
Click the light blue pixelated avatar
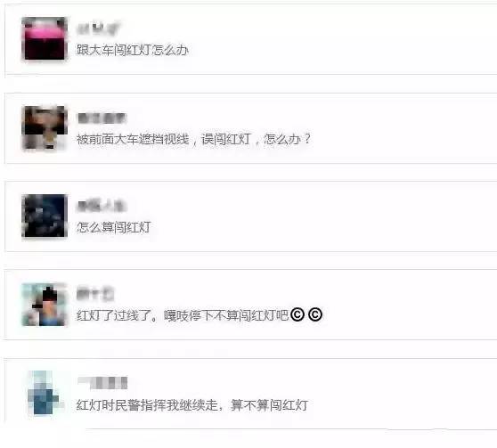click(44, 393)
